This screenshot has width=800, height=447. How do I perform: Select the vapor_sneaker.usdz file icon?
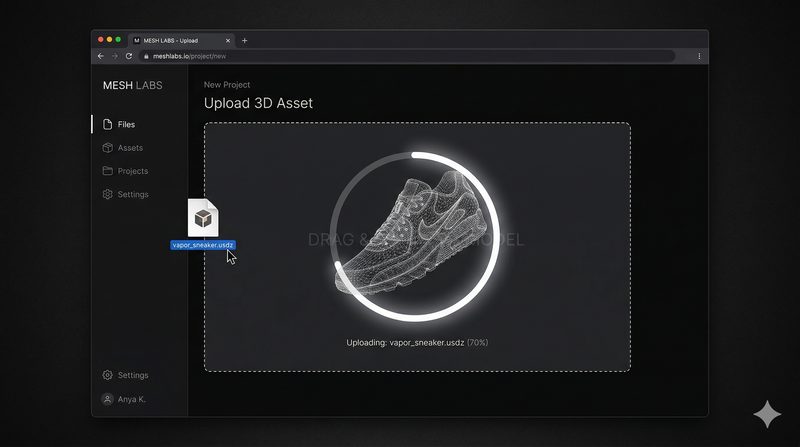click(203, 218)
